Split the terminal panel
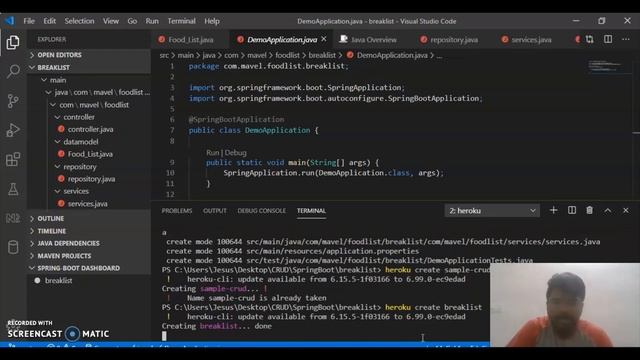 click(x=572, y=210)
